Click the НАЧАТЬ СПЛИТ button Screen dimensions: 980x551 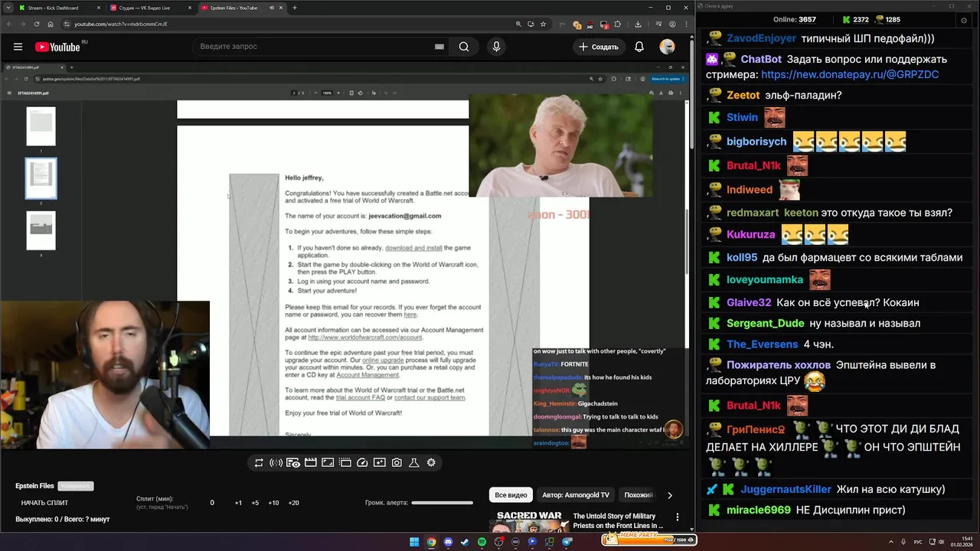point(44,503)
